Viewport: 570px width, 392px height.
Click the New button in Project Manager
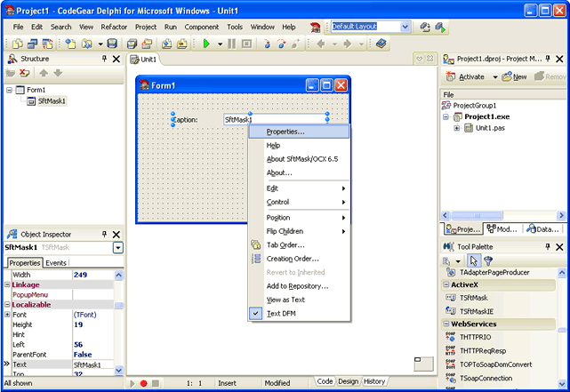pyautogui.click(x=514, y=76)
